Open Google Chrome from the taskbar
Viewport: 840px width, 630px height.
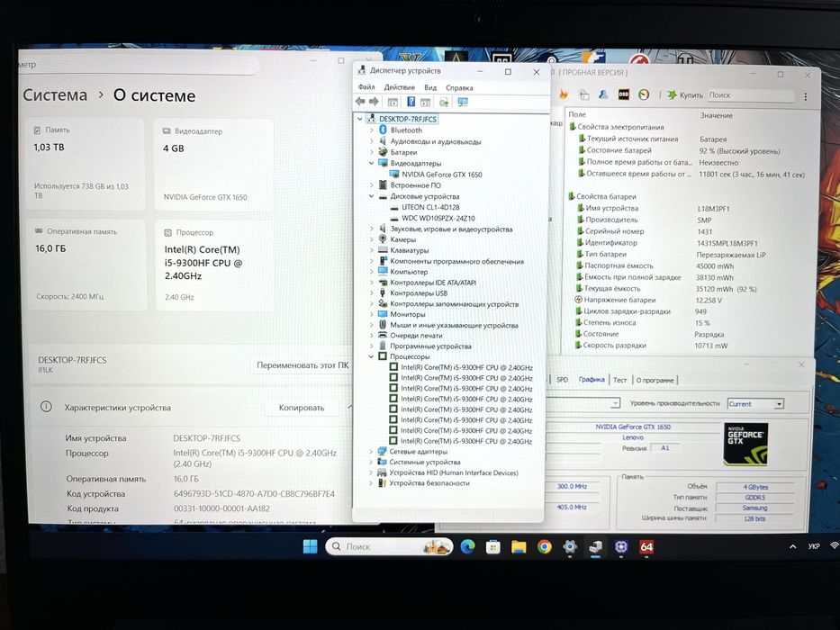pos(545,547)
